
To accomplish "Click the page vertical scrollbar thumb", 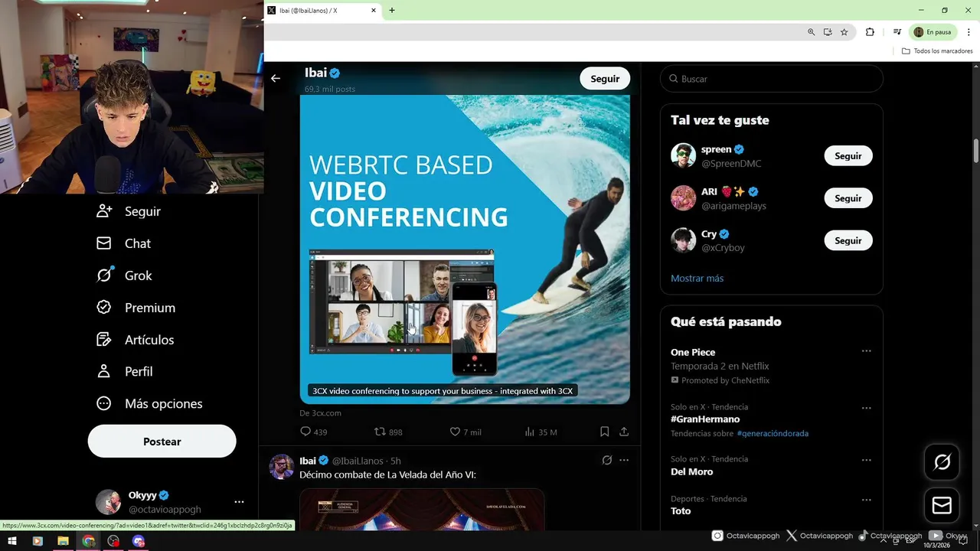I will tap(976, 151).
